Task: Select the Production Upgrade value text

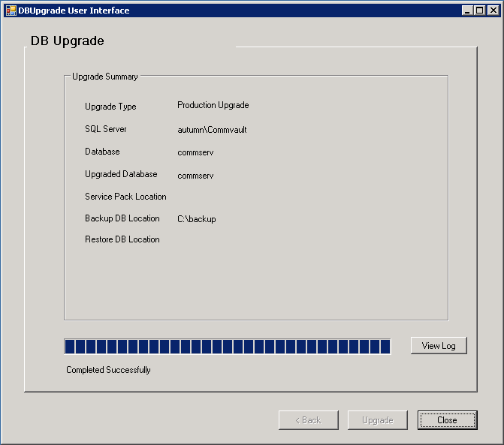Action: click(213, 106)
